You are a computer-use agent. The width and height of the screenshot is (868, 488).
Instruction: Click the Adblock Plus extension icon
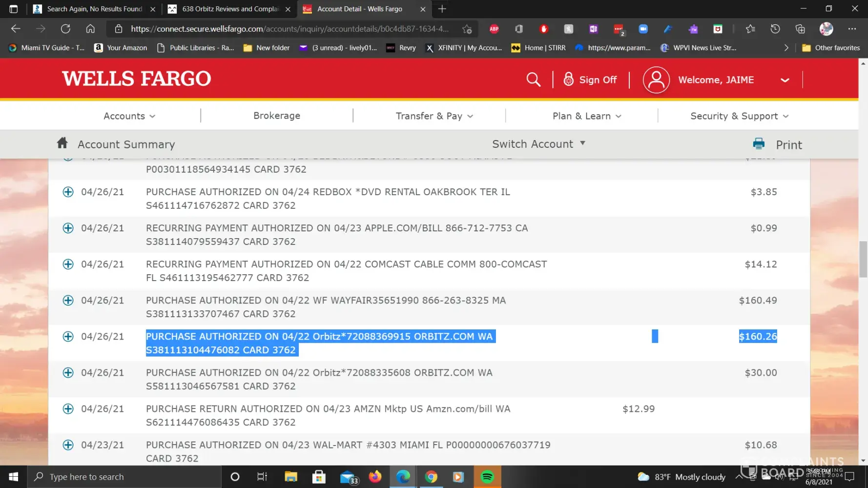(x=494, y=29)
